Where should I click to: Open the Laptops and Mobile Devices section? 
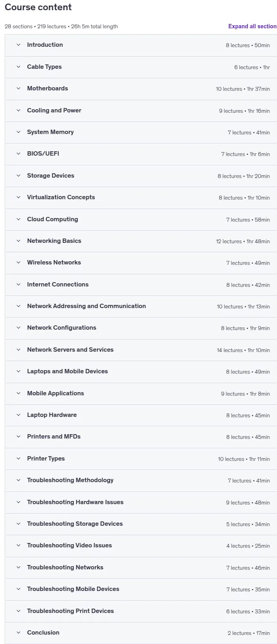[x=141, y=371]
